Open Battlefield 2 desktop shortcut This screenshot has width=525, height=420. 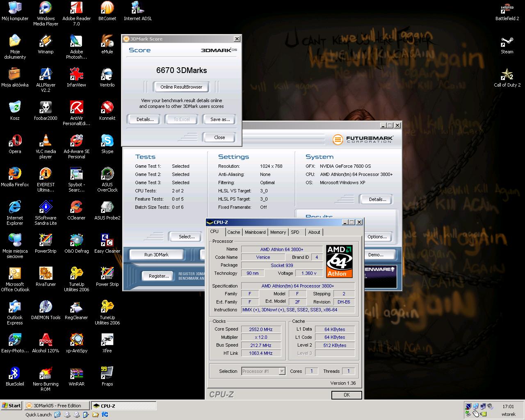pos(507,11)
